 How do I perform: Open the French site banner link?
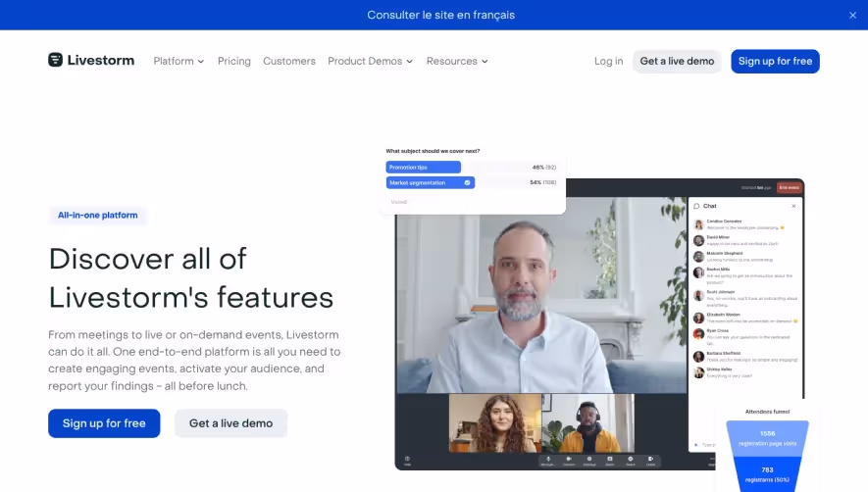440,15
